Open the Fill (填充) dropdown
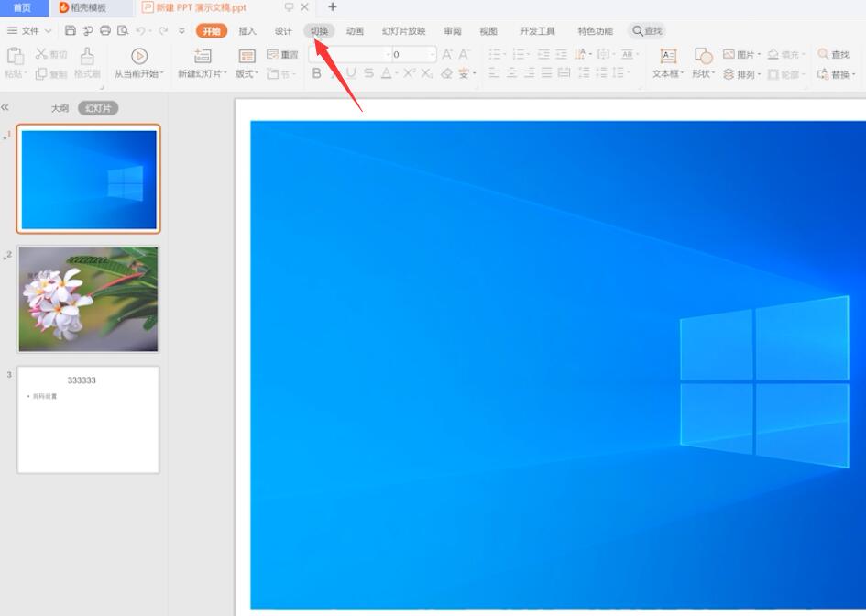This screenshot has height=616, width=866. [786, 54]
